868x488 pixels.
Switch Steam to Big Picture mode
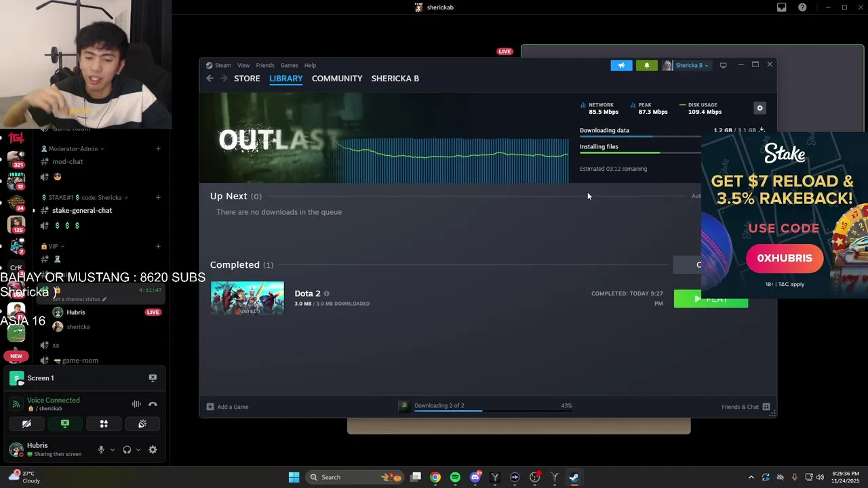(724, 65)
